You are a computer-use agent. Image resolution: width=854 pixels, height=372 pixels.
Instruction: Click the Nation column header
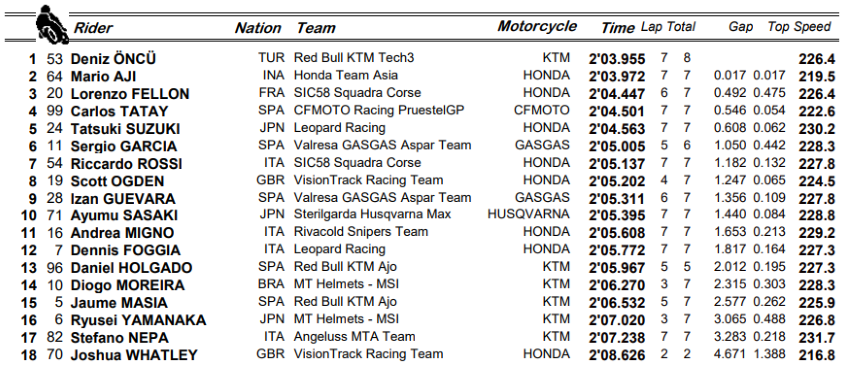pyautogui.click(x=258, y=28)
